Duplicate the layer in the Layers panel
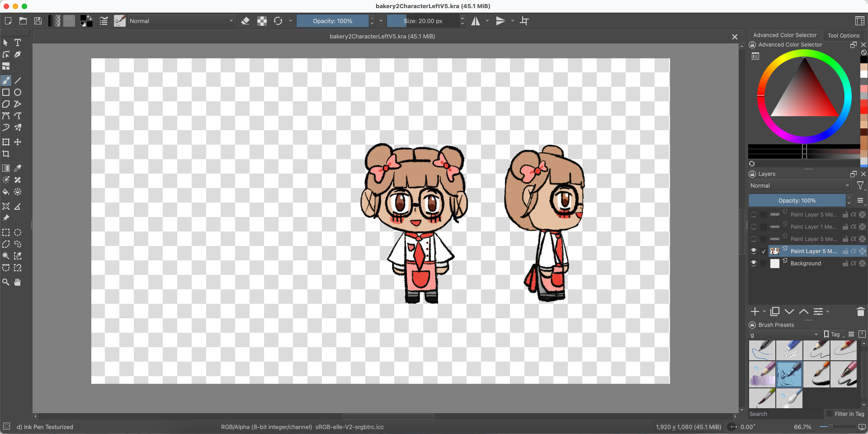868x434 pixels. point(775,311)
